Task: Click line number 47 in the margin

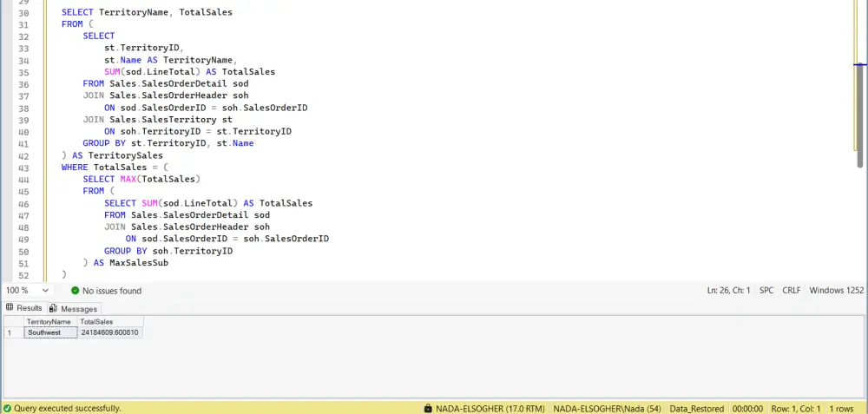Action: tap(23, 216)
